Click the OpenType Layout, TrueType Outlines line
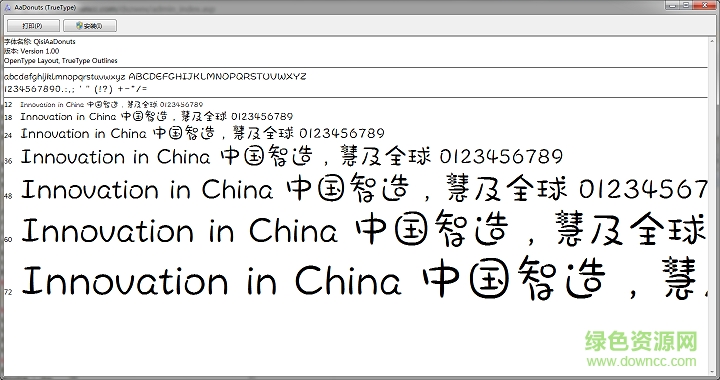The width and height of the screenshot is (720, 380). click(x=61, y=61)
